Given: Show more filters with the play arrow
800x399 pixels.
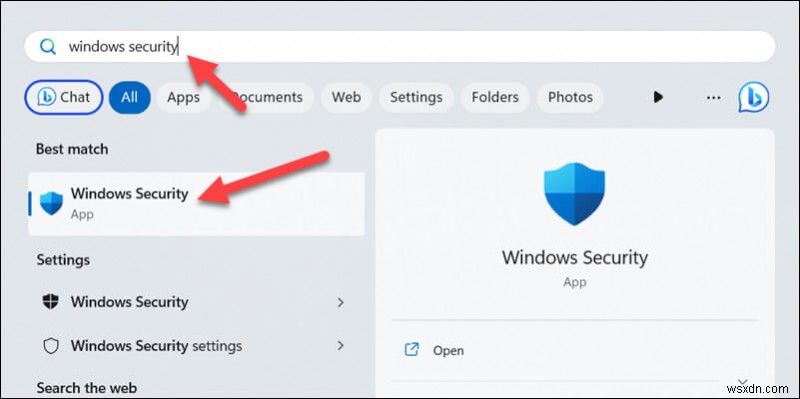Looking at the screenshot, I should (658, 97).
